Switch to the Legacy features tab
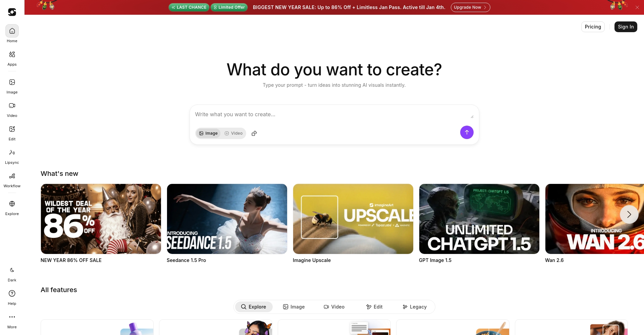The width and height of the screenshot is (644, 335). pos(415,307)
